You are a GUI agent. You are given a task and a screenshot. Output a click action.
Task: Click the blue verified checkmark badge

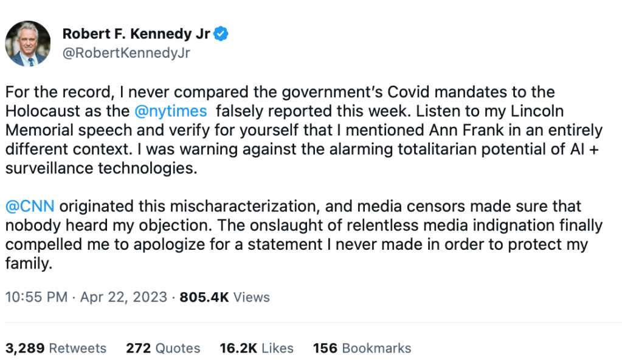[x=220, y=35]
